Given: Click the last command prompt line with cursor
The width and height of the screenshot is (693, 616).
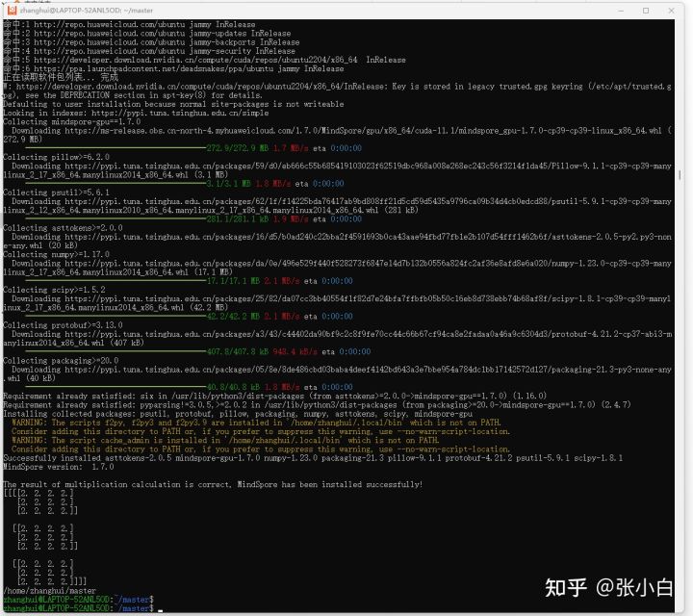Looking at the screenshot, I should [83, 608].
